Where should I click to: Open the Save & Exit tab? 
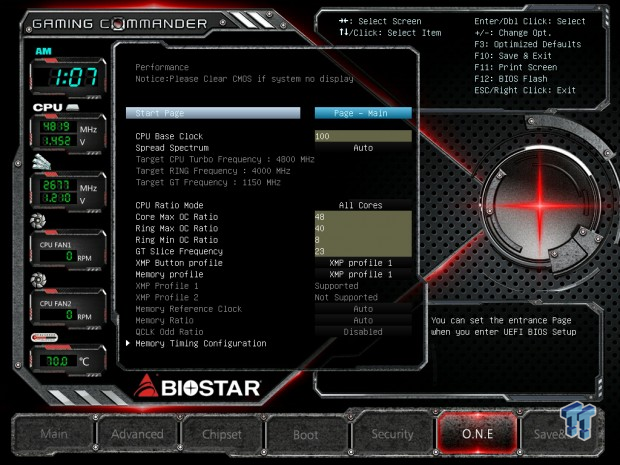(x=561, y=434)
